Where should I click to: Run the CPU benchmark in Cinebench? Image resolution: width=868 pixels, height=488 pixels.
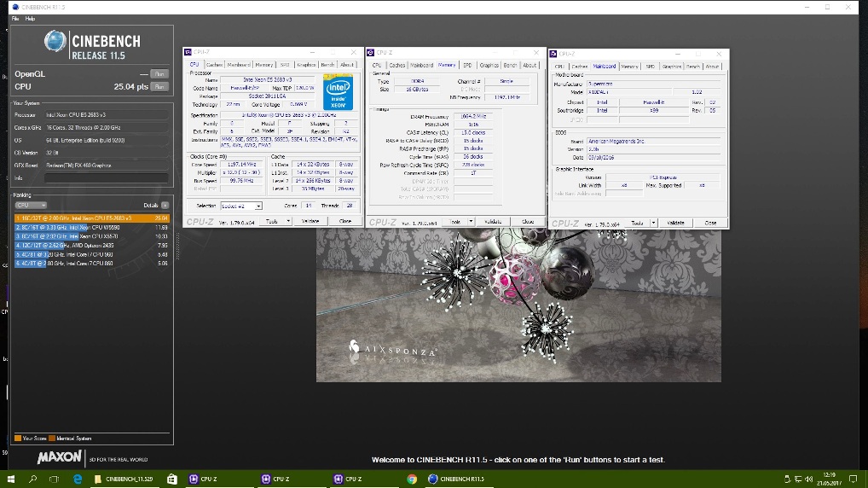click(x=159, y=87)
